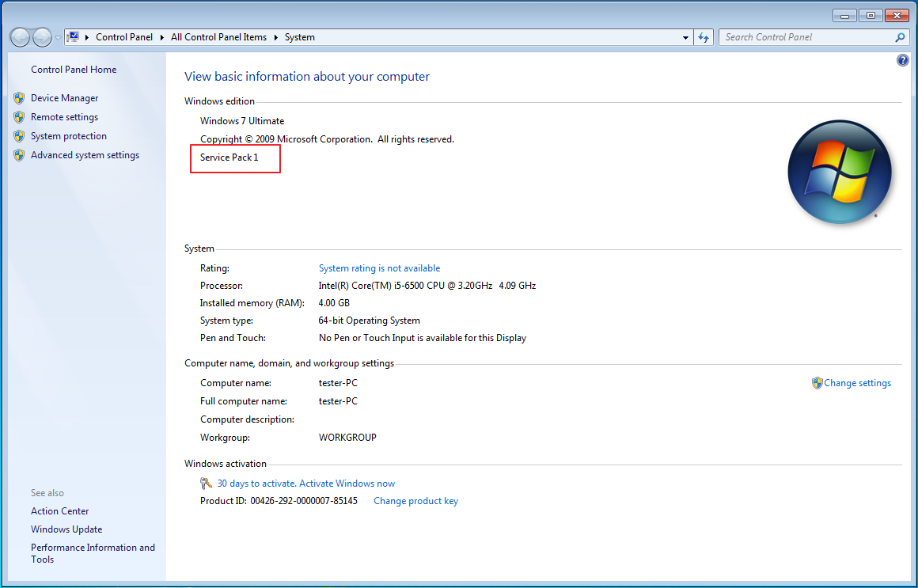Click the keys icon beside activation link
This screenshot has height=588, width=918.
click(x=206, y=484)
